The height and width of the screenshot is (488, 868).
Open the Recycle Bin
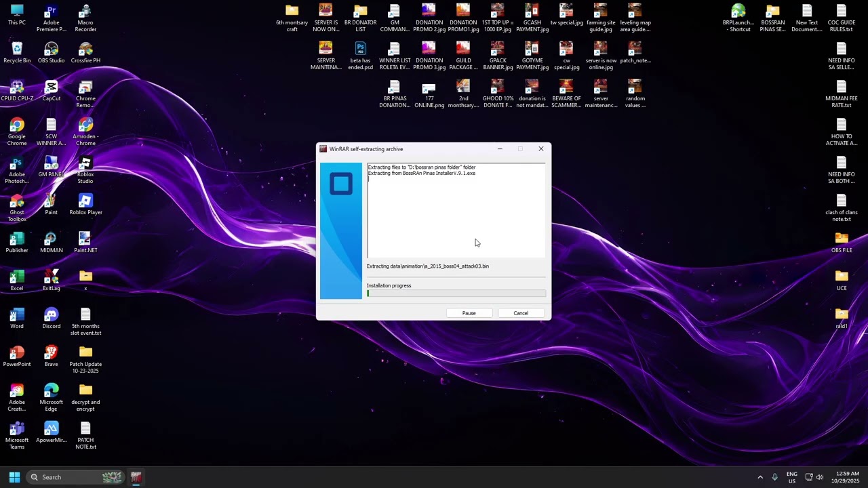tap(17, 53)
